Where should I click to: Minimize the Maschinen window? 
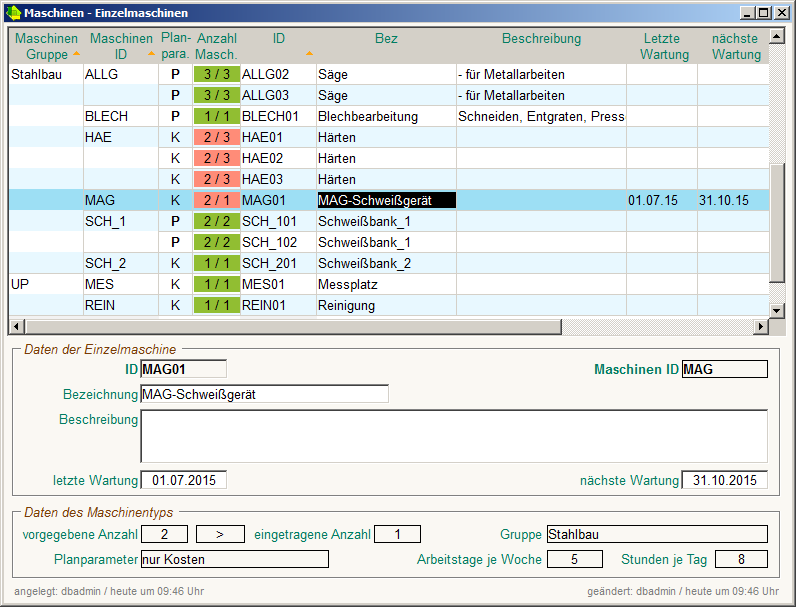[747, 13]
